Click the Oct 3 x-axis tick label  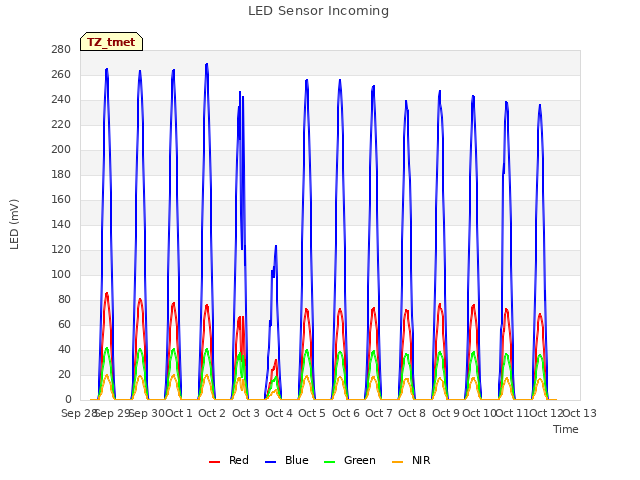246,413
